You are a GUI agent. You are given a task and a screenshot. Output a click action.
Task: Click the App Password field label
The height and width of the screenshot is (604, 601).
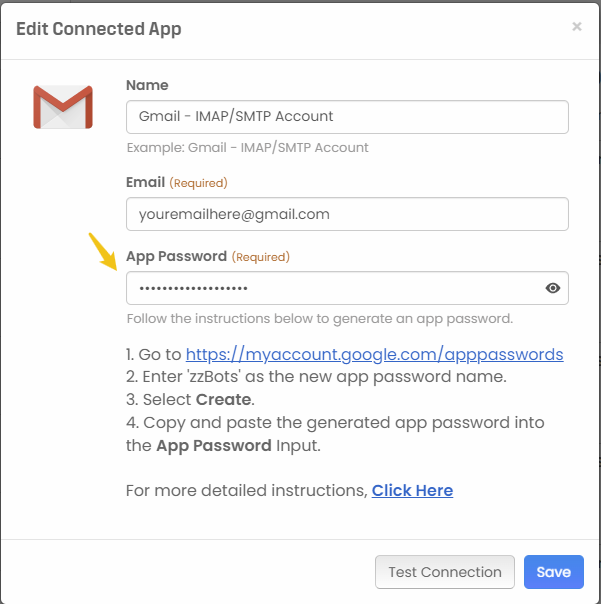[177, 257]
